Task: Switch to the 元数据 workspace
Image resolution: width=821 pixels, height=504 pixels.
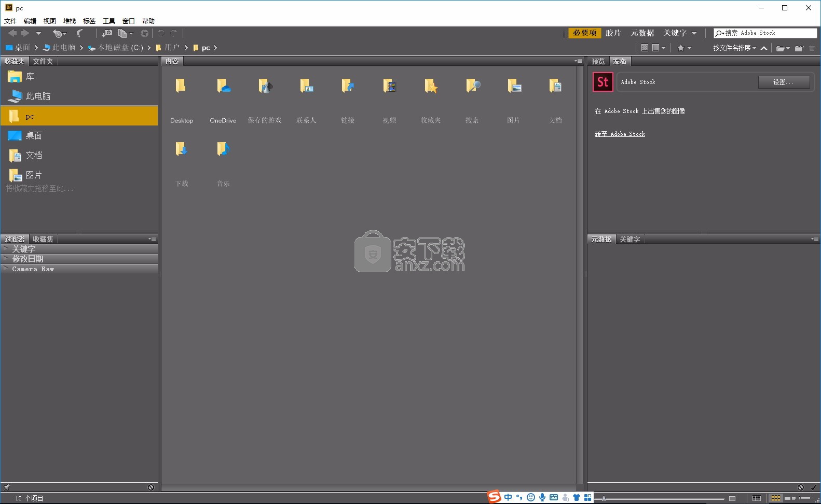Action: coord(642,33)
